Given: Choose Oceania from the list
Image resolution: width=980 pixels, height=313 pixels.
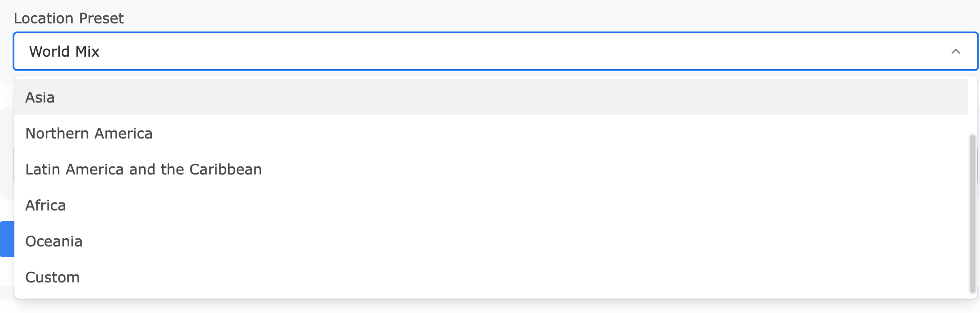Looking at the screenshot, I should click(x=54, y=241).
